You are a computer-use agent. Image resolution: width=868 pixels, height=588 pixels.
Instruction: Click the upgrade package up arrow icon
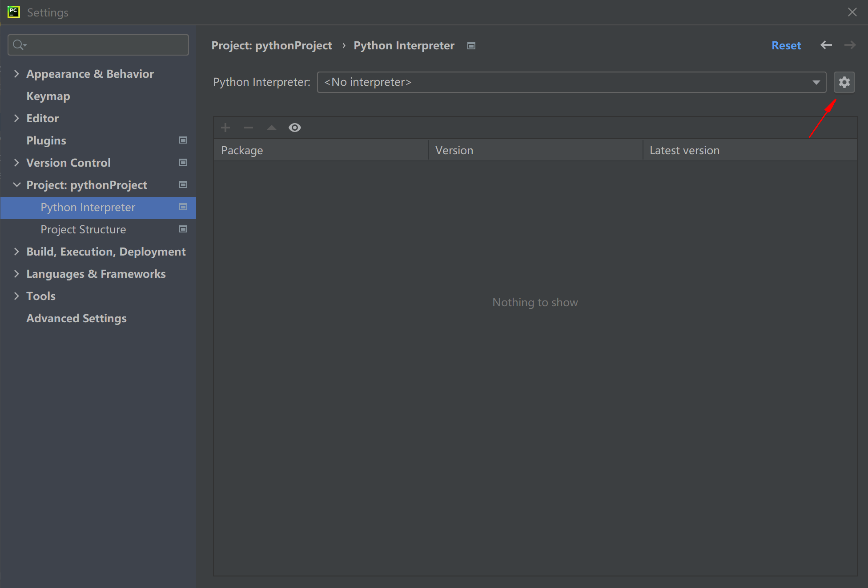[x=272, y=128]
